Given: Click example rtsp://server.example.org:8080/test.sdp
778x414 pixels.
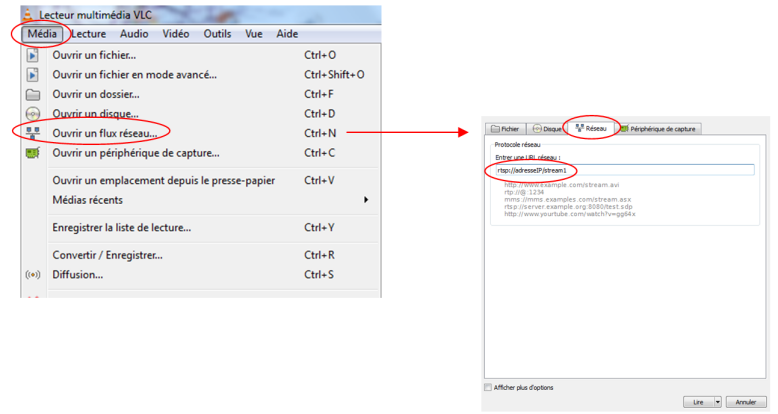Looking at the screenshot, I should click(x=568, y=207).
